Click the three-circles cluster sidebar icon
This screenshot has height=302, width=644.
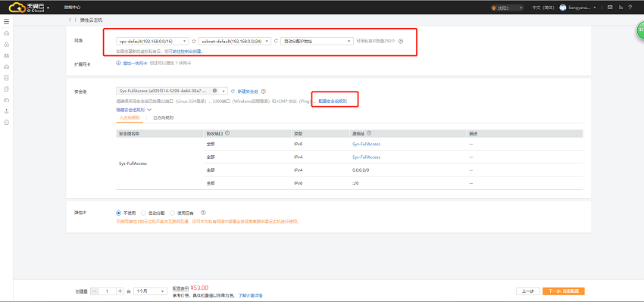[x=6, y=45]
